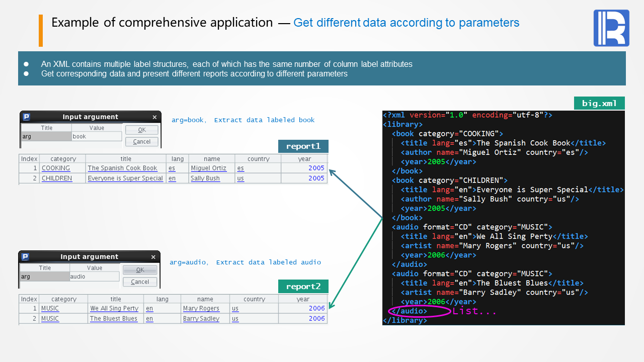Click the blue R logo icon
This screenshot has width=644, height=362.
(x=611, y=28)
